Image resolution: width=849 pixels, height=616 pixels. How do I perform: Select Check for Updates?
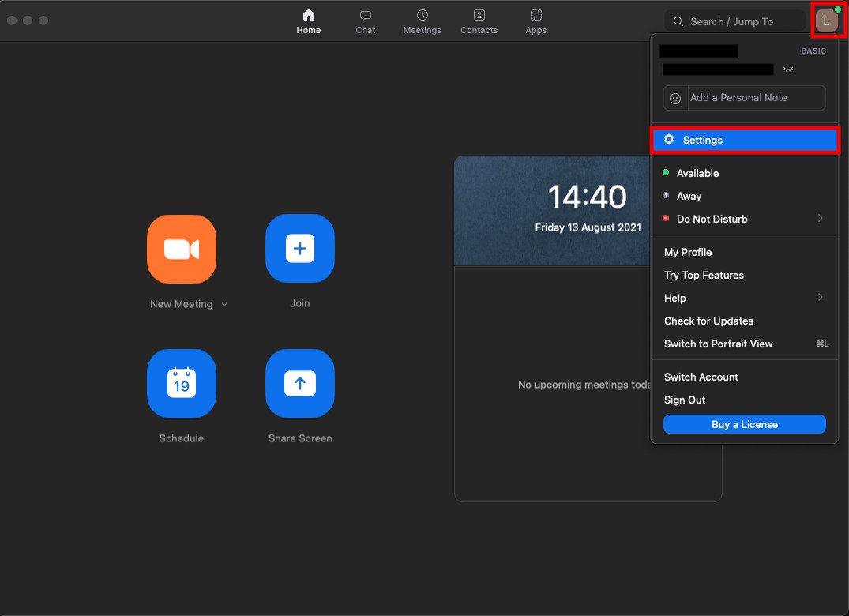click(x=708, y=321)
